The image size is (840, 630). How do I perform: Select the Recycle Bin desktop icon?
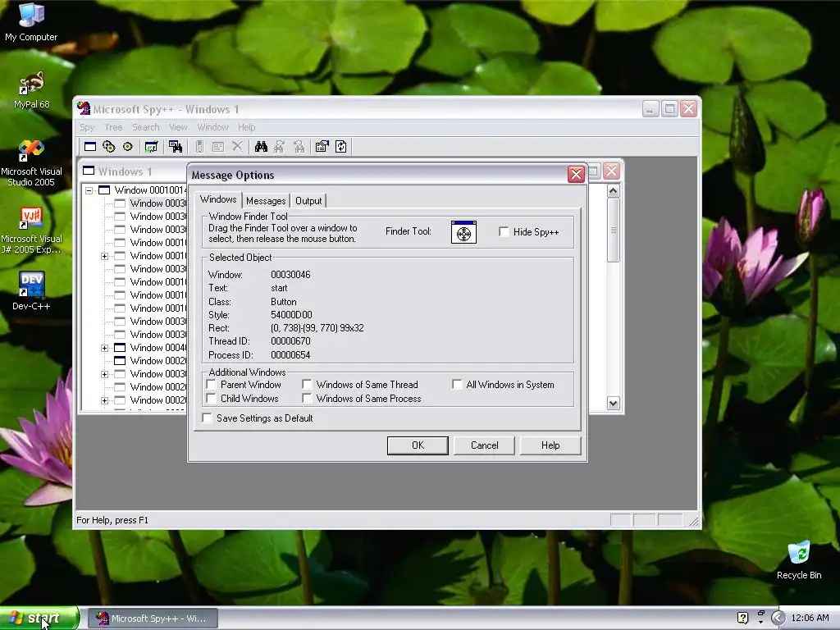point(799,560)
